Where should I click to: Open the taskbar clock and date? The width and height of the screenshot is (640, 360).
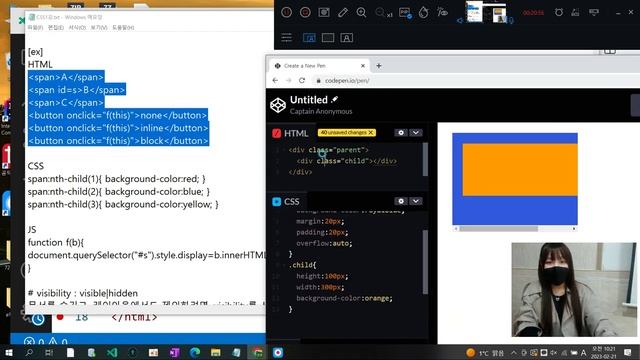coord(604,353)
